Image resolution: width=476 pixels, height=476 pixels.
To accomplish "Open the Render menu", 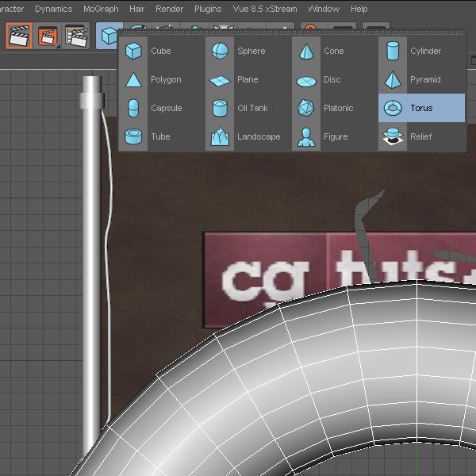I will click(x=170, y=9).
